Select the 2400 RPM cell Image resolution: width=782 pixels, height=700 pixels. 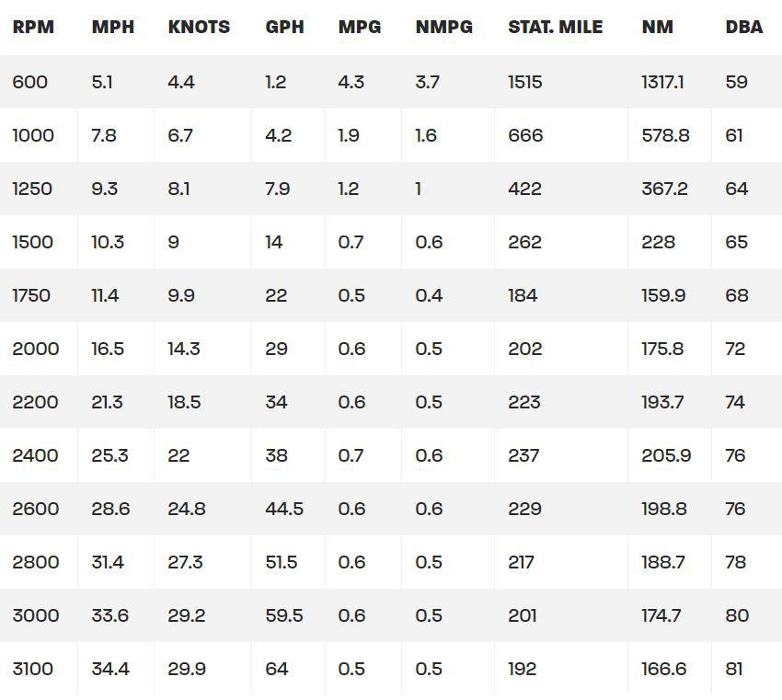(x=35, y=455)
